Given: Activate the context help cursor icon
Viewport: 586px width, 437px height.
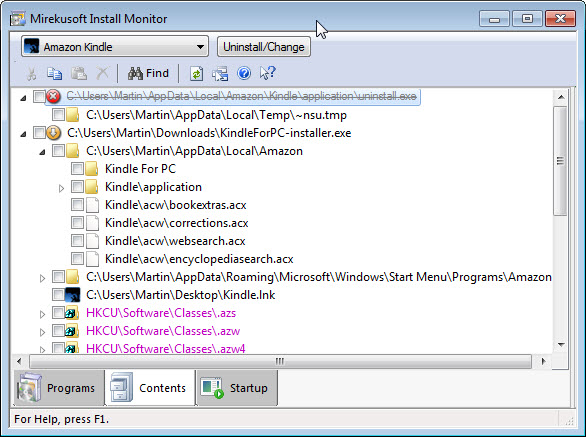Looking at the screenshot, I should pyautogui.click(x=268, y=73).
